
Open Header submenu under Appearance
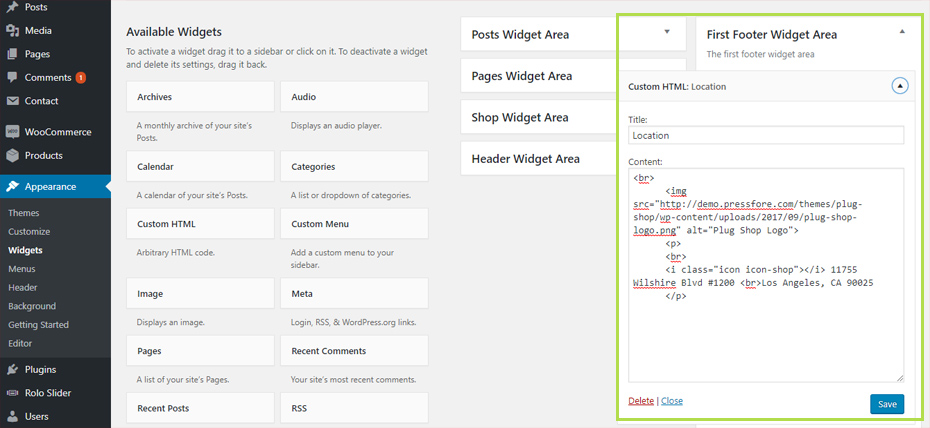click(23, 288)
